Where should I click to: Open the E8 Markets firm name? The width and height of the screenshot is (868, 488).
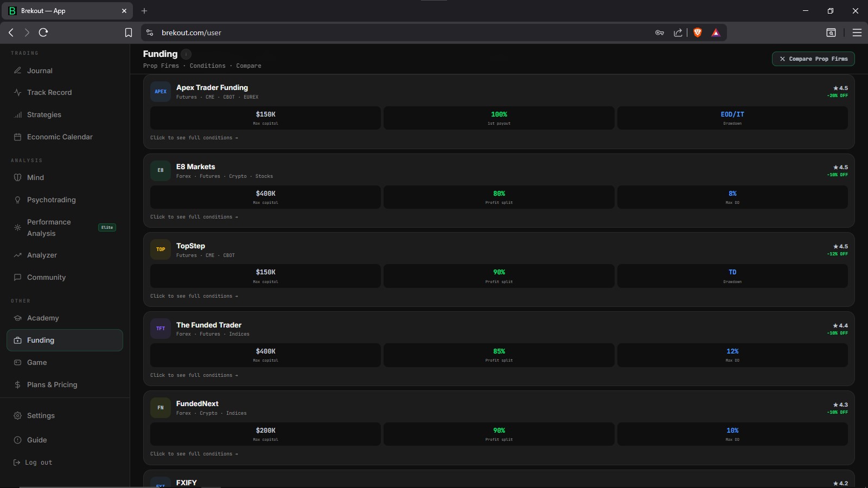(x=196, y=166)
